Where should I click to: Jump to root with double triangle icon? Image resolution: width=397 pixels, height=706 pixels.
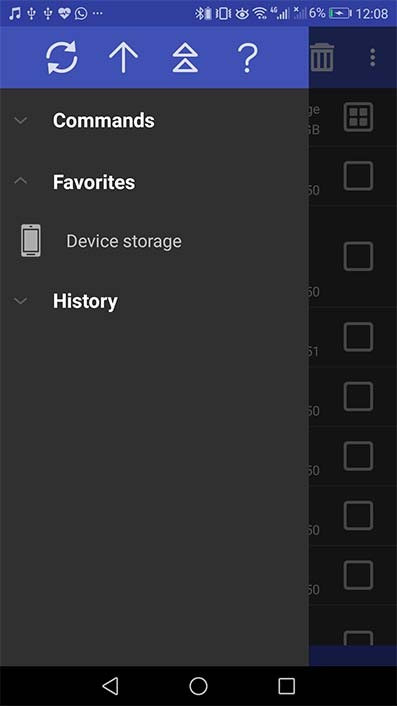tap(185, 58)
